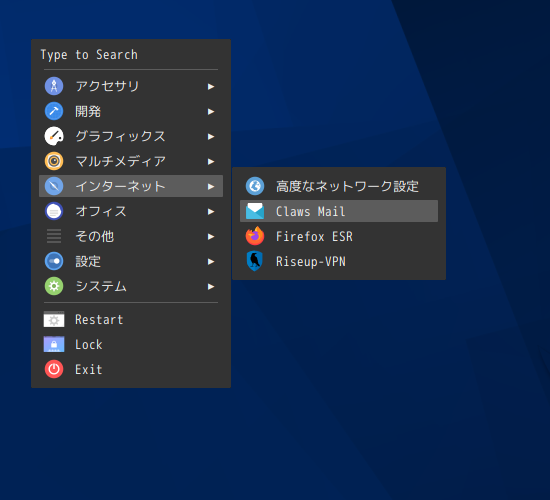Click the 開発 hammer icon
The height and width of the screenshot is (500, 550).
(x=54, y=111)
